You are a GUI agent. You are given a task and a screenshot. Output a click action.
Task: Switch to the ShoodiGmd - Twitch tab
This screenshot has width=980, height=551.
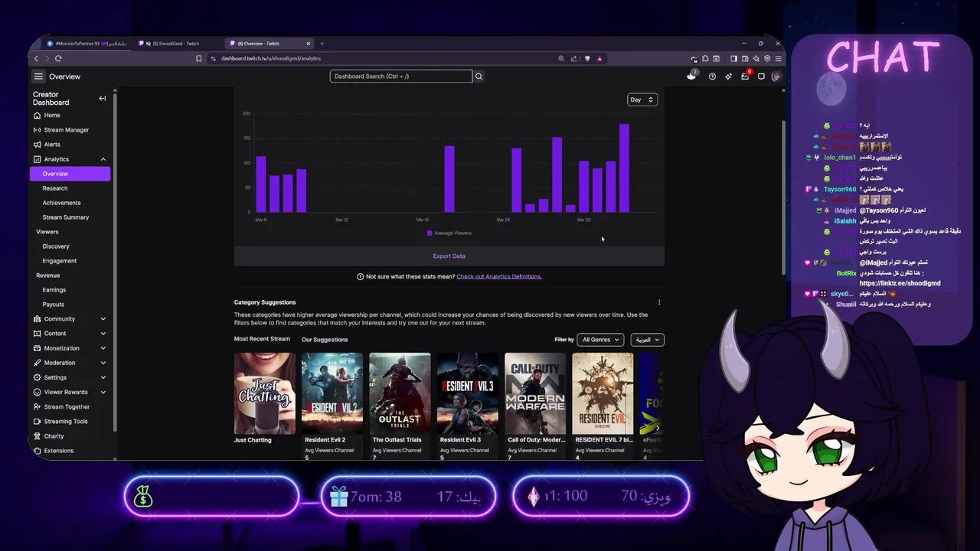click(175, 44)
